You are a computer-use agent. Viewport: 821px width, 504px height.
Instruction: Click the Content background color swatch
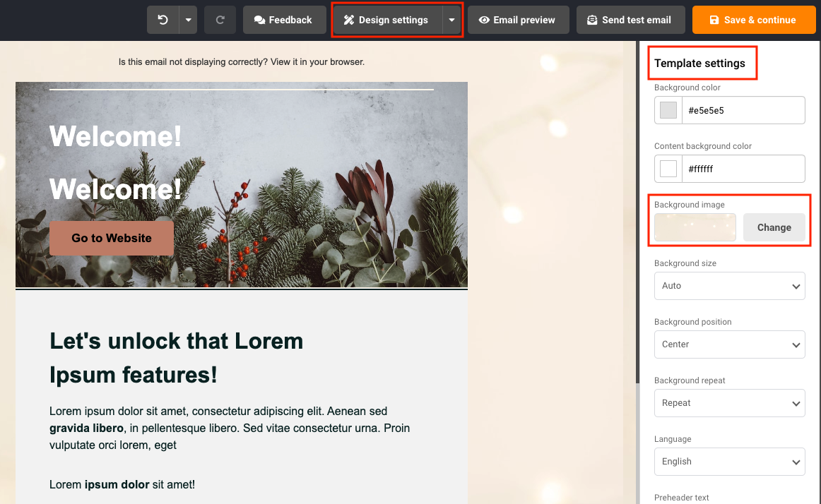point(668,169)
